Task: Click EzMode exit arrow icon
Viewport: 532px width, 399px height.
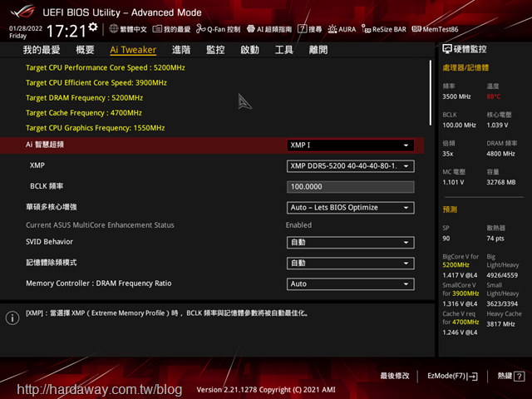Action: coord(472,377)
